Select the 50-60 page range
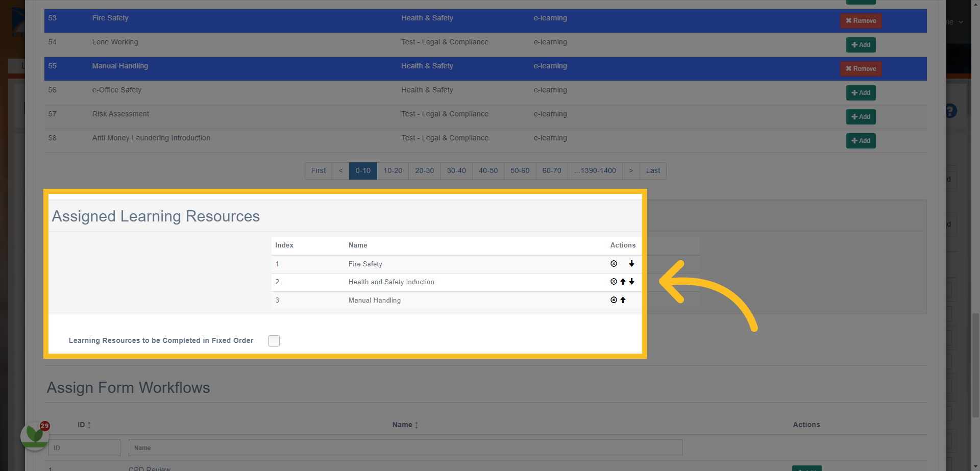Viewport: 980px width, 471px height. pyautogui.click(x=520, y=171)
